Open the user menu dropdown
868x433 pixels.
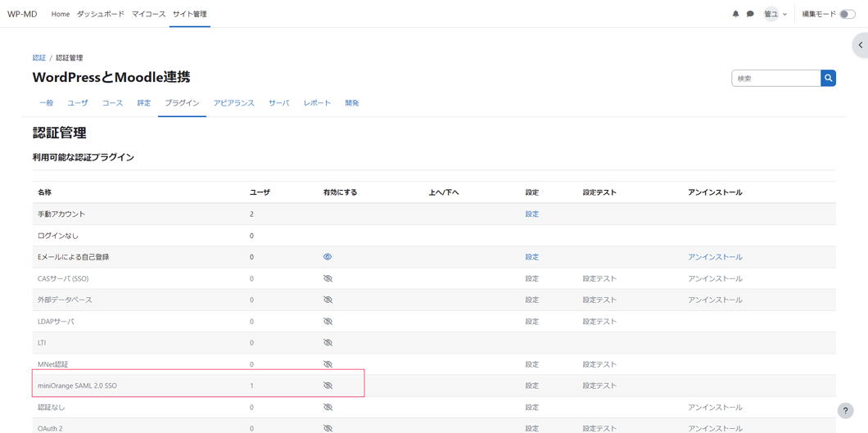click(775, 15)
